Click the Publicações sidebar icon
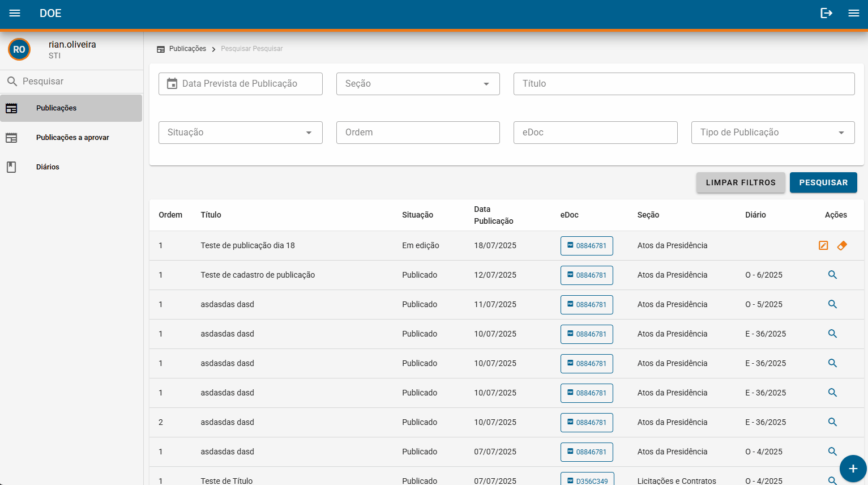 pos(11,108)
